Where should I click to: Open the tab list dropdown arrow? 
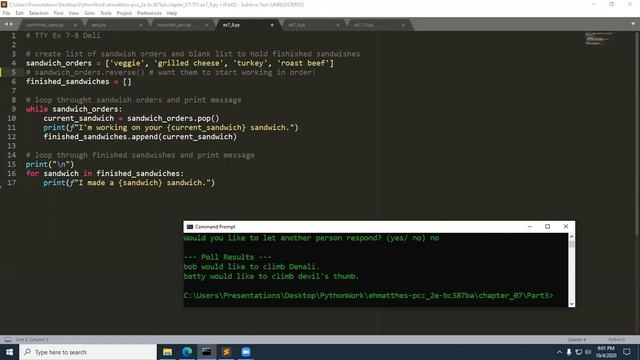point(633,24)
